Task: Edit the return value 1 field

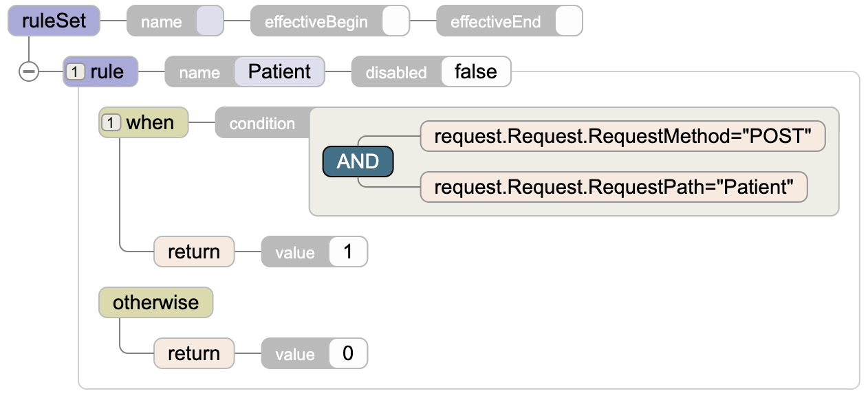Action: pyautogui.click(x=348, y=252)
